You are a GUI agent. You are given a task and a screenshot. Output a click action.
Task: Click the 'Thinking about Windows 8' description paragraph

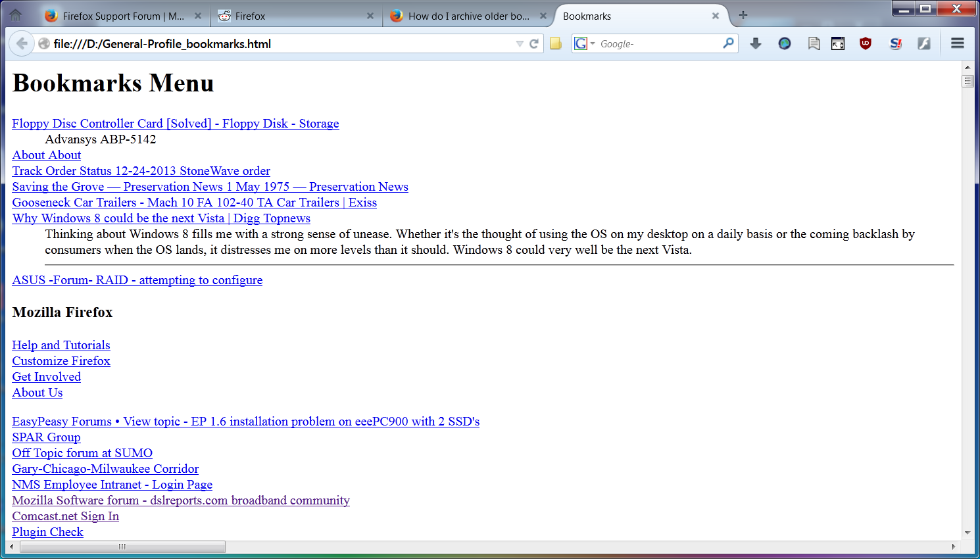click(x=480, y=242)
